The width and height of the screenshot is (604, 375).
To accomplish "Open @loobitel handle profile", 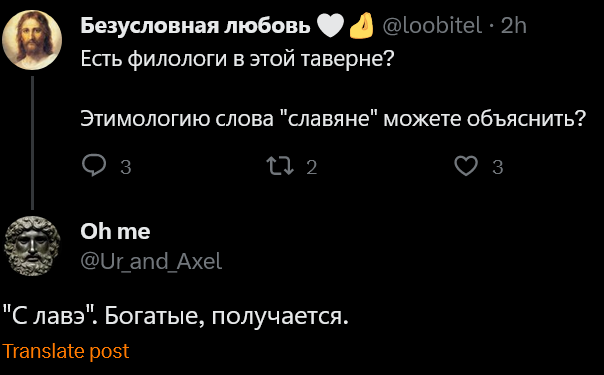I will click(x=432, y=26).
